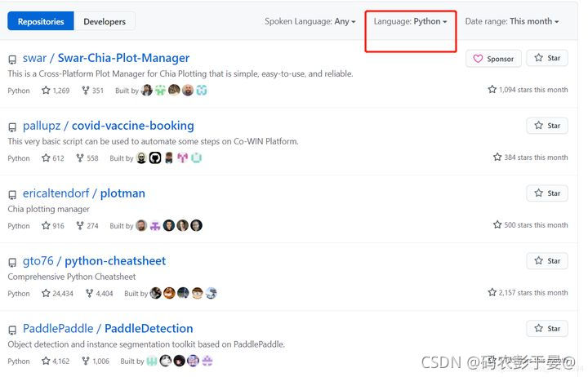Click the first contributor avatar for Swar-Chia-Plot-Manager
588x377 pixels.
(147, 90)
